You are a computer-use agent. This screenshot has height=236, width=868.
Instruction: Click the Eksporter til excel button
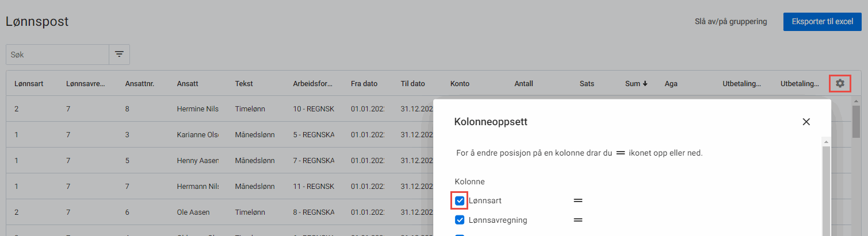click(x=822, y=22)
